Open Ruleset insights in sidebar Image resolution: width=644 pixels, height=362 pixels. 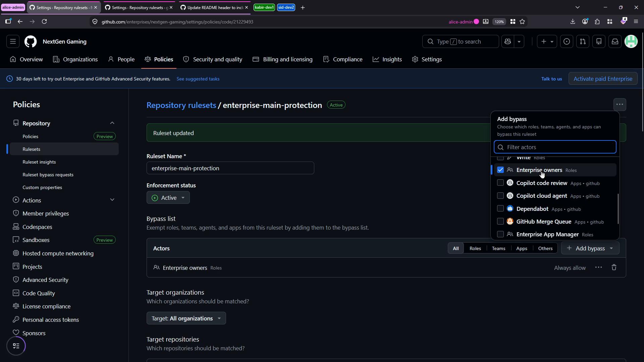(x=39, y=162)
